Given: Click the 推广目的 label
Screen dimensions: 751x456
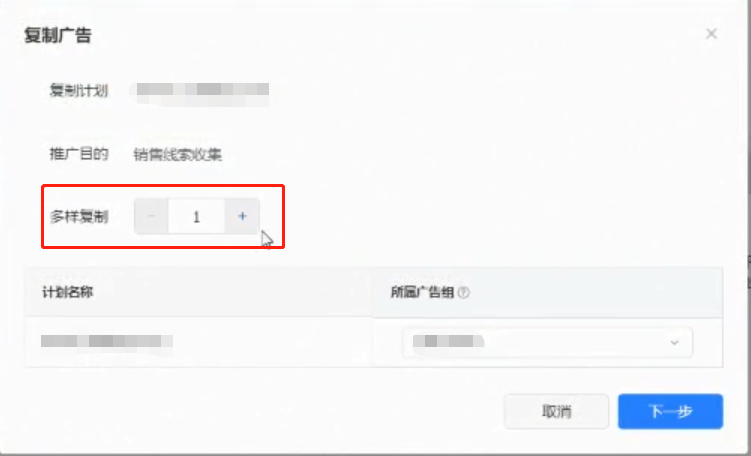Looking at the screenshot, I should (x=79, y=154).
